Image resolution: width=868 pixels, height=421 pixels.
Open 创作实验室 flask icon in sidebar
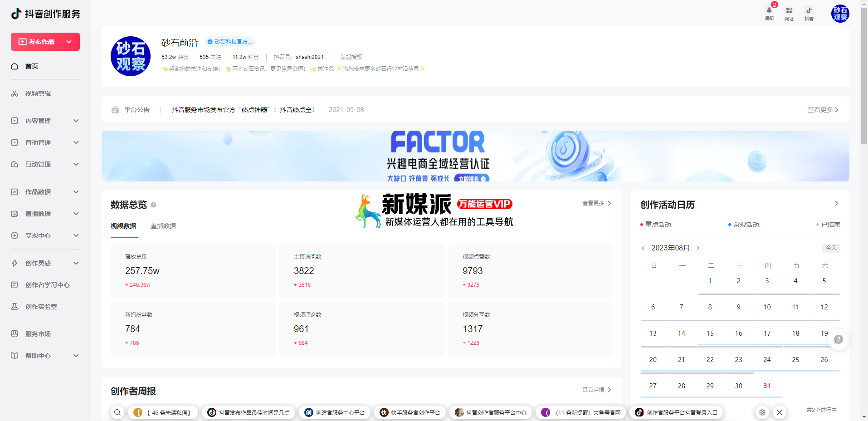(x=15, y=307)
